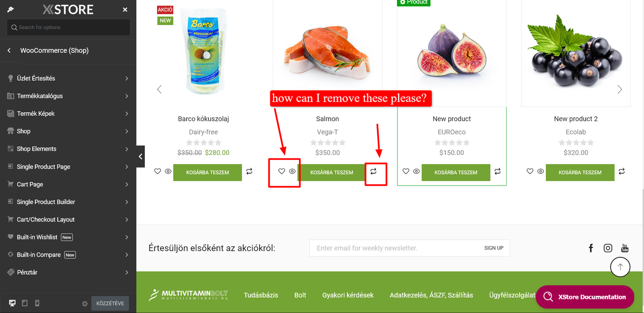Open YouTube social icon in footer

[x=625, y=248]
